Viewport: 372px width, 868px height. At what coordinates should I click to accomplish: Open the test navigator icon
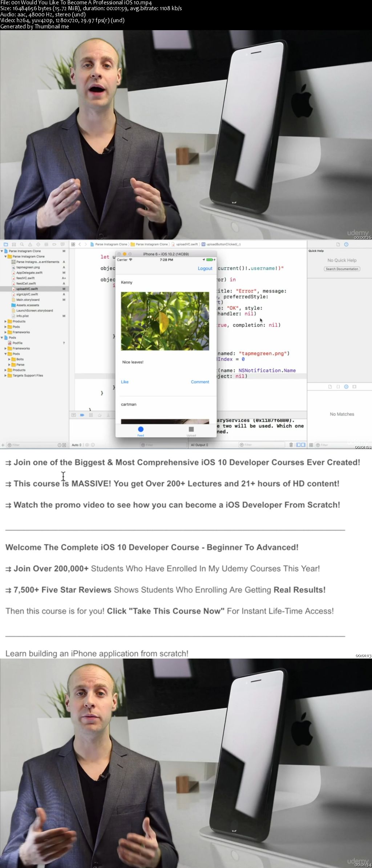(x=38, y=244)
